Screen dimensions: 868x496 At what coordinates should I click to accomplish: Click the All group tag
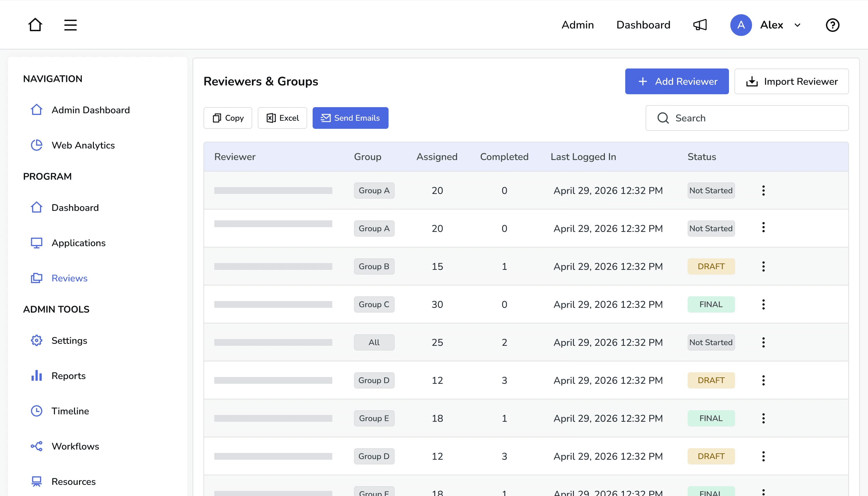pos(374,342)
